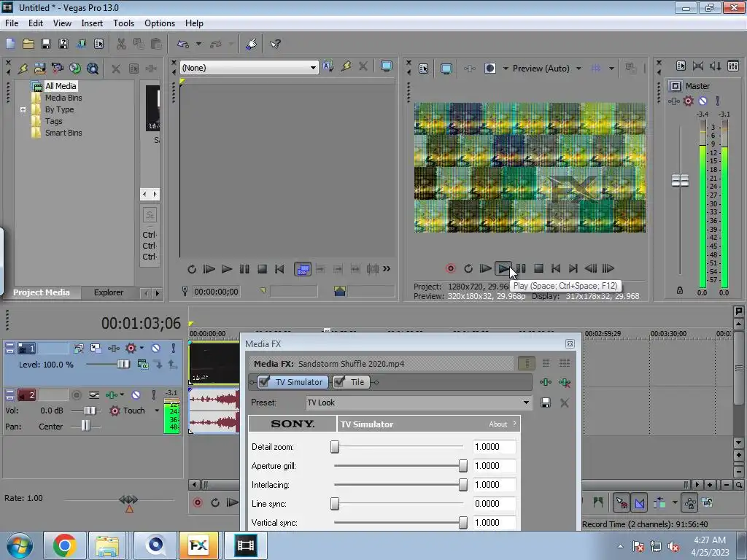This screenshot has height=560, width=747.
Task: Mute video track 1
Action: 156,349
